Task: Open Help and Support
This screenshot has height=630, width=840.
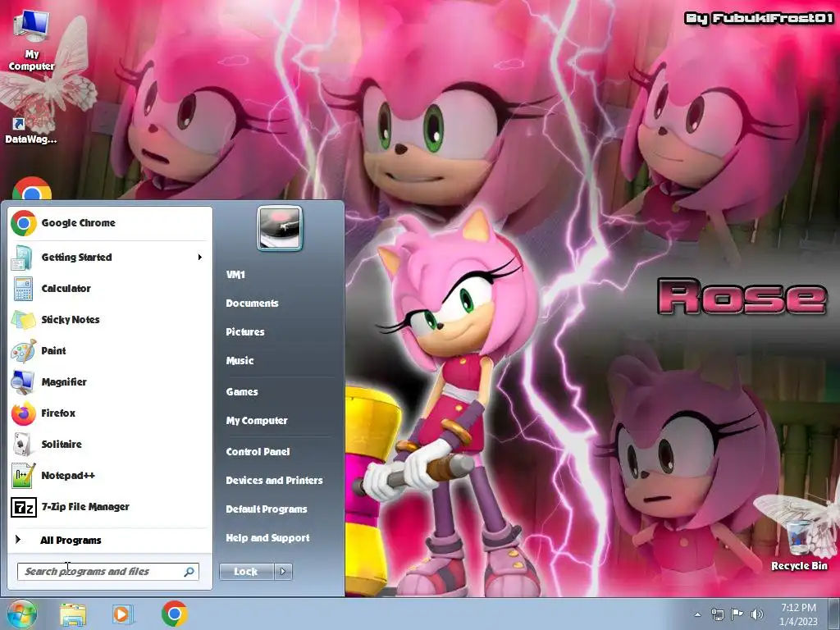Action: pyautogui.click(x=267, y=538)
